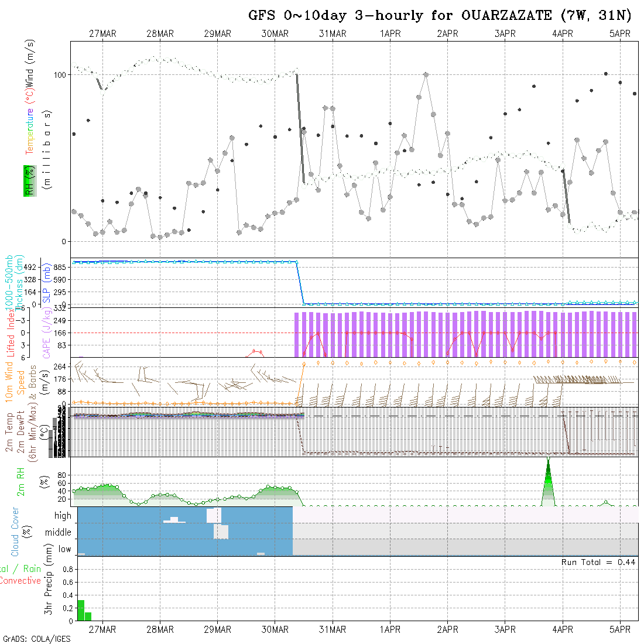The height and width of the screenshot is (644, 644).
Task: Click the high cloud row label
Action: coord(63,516)
